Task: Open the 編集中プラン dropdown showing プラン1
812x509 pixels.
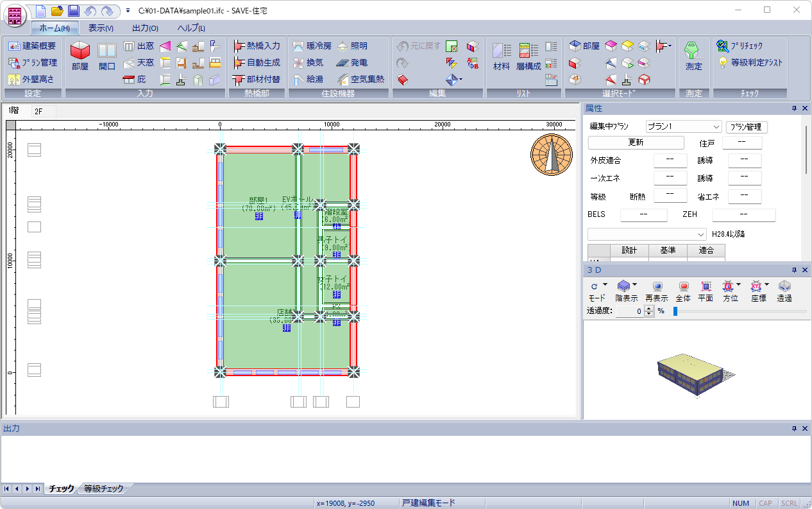Action: [684, 127]
